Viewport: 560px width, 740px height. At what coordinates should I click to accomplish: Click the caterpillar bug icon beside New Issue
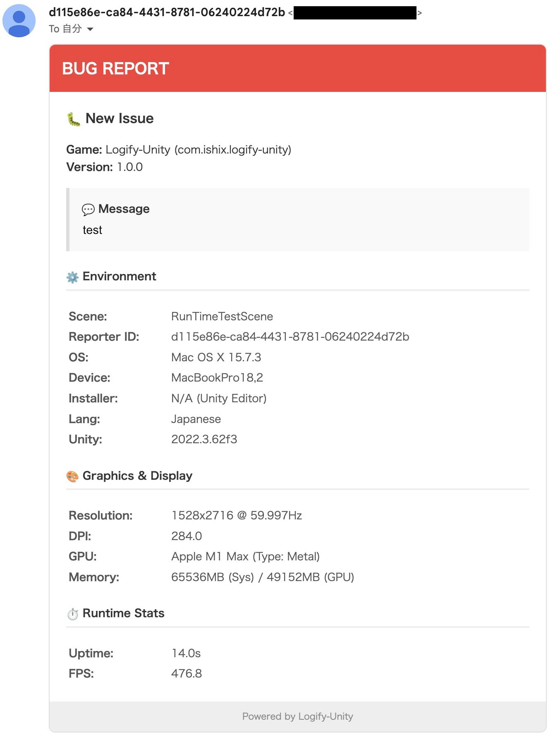(74, 119)
